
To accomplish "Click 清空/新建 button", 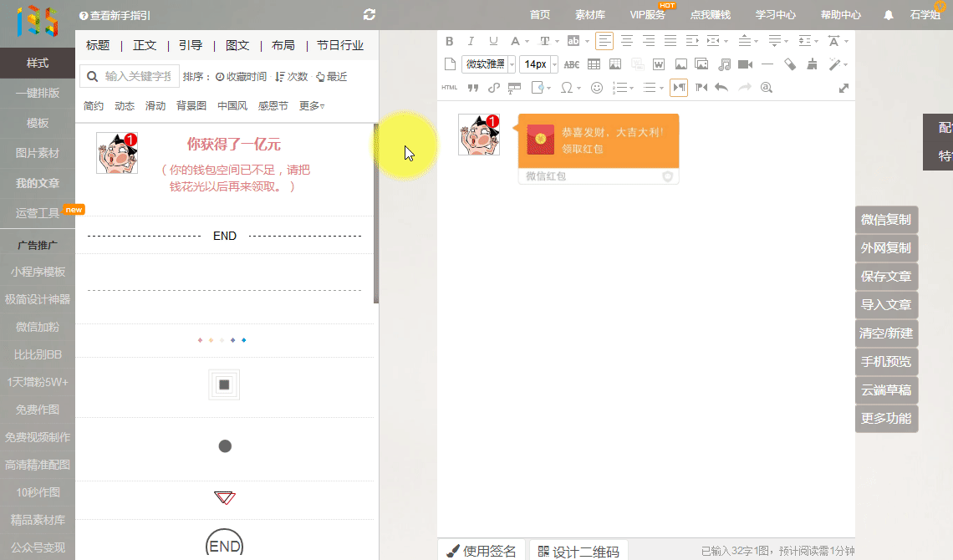I will click(886, 333).
